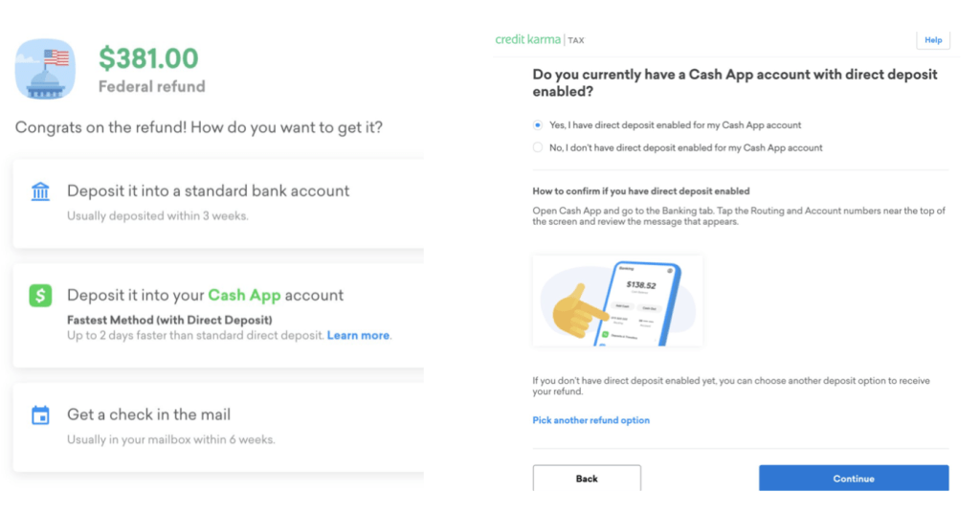Click the direct deposit question heading

734,82
